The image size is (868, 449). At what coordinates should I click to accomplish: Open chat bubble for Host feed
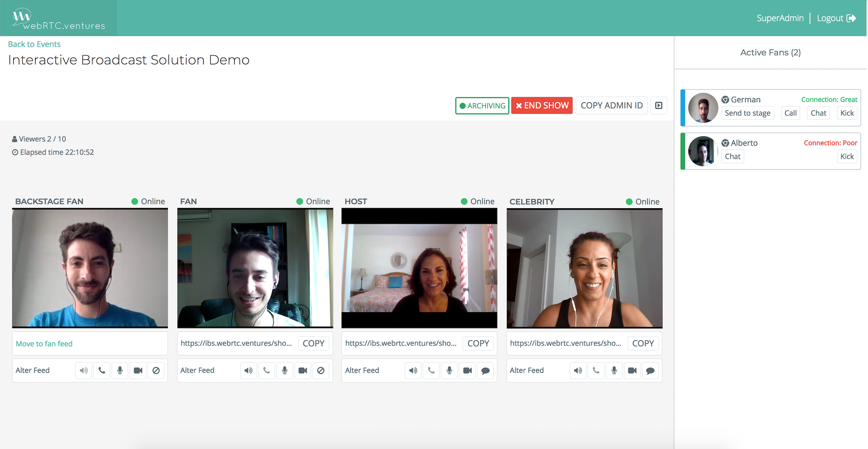pos(485,370)
